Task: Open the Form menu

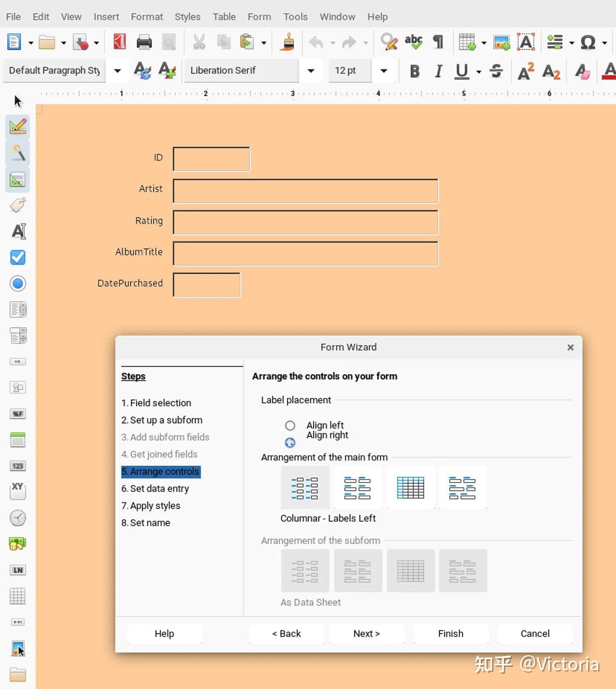Action: coord(259,16)
